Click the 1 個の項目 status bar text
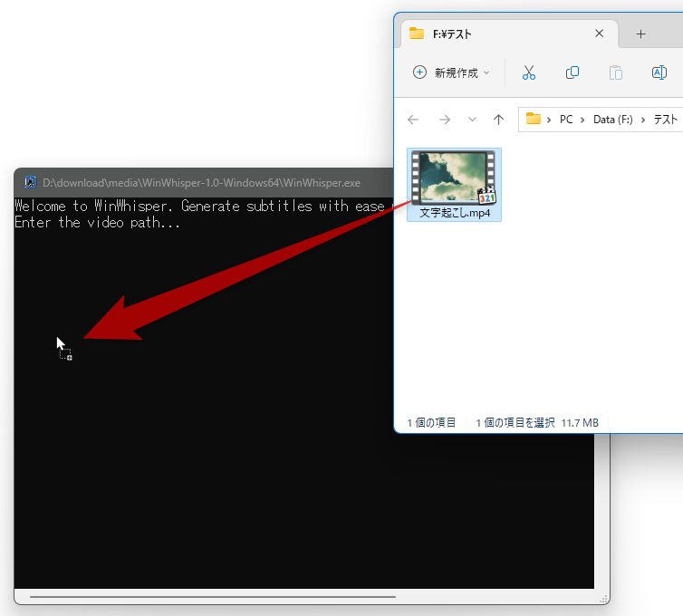 click(x=431, y=422)
